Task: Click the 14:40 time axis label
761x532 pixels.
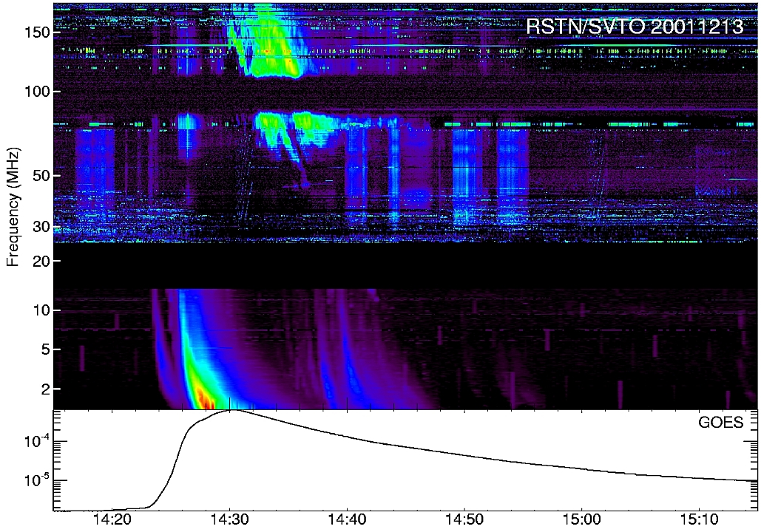Action: 348,520
